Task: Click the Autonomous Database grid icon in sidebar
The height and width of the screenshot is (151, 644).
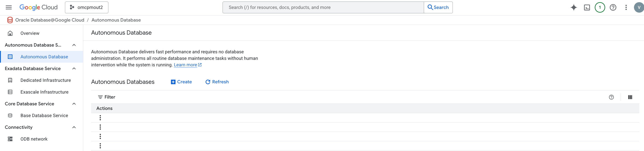Action: 10,57
